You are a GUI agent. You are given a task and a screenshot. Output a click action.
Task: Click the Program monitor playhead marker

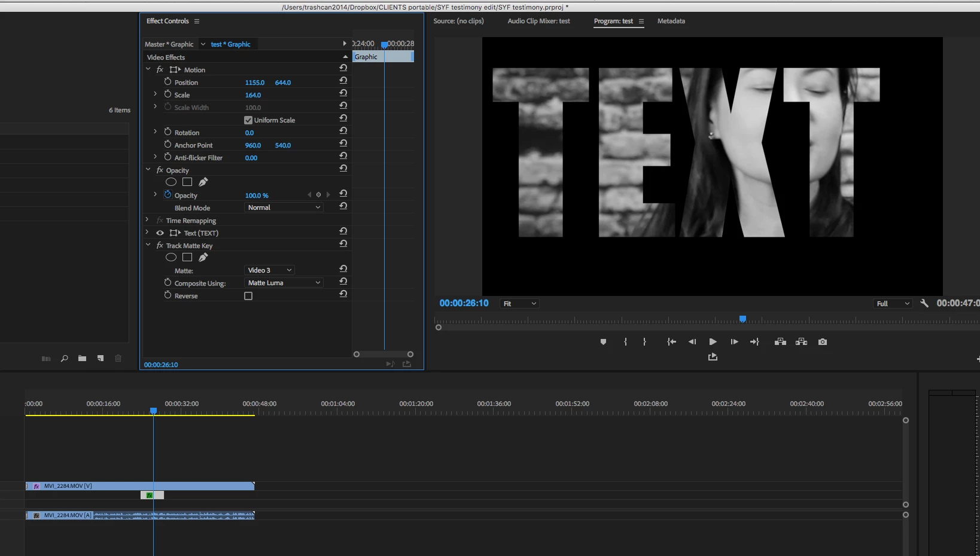742,319
